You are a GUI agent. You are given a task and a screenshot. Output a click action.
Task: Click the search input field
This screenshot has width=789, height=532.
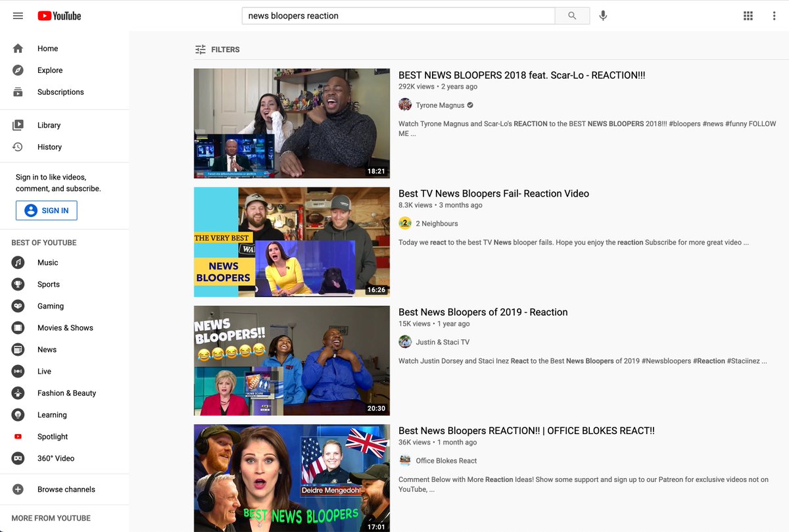click(x=398, y=16)
